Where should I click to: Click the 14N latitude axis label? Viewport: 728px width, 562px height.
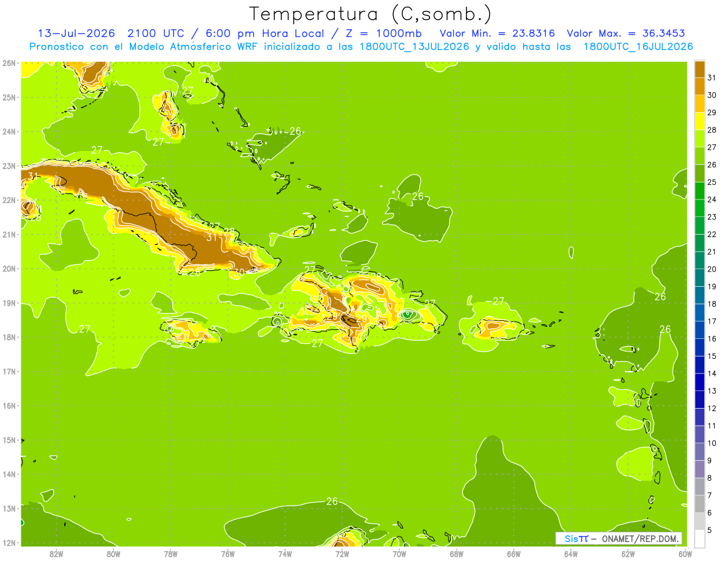(8, 474)
